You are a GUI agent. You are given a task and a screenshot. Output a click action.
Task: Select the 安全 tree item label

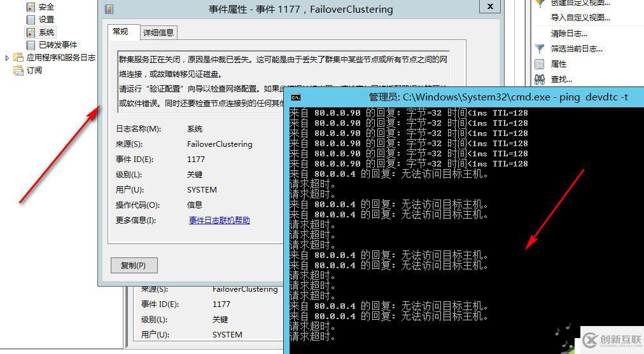click(46, 7)
